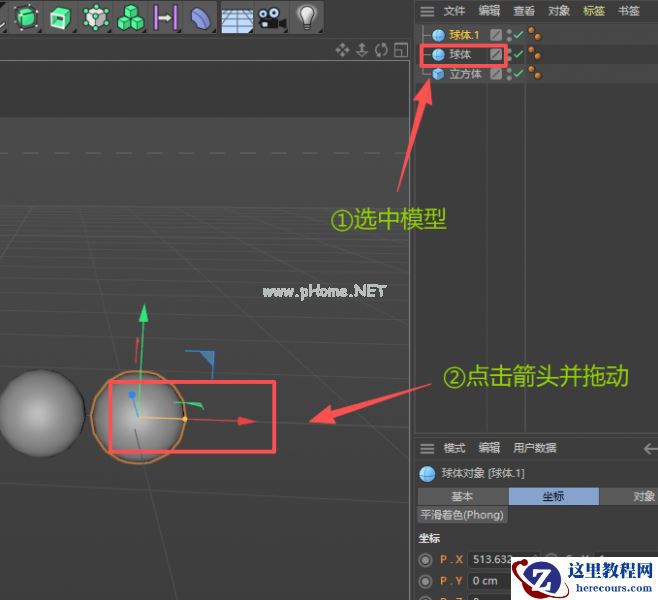Select the hollow green cube generator icon
Viewport: 658px width, 600px height.
[x=60, y=18]
